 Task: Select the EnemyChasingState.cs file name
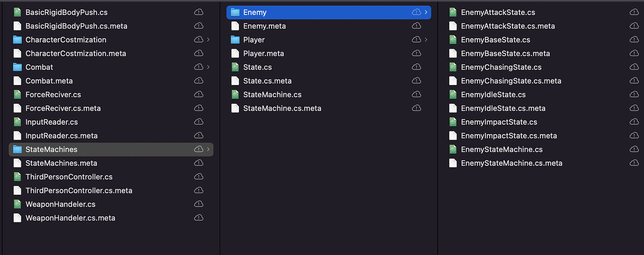[x=501, y=67]
